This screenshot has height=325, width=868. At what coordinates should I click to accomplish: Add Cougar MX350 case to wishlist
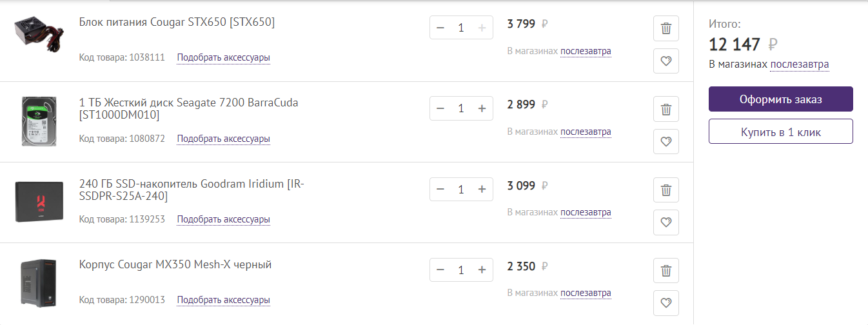coord(666,303)
